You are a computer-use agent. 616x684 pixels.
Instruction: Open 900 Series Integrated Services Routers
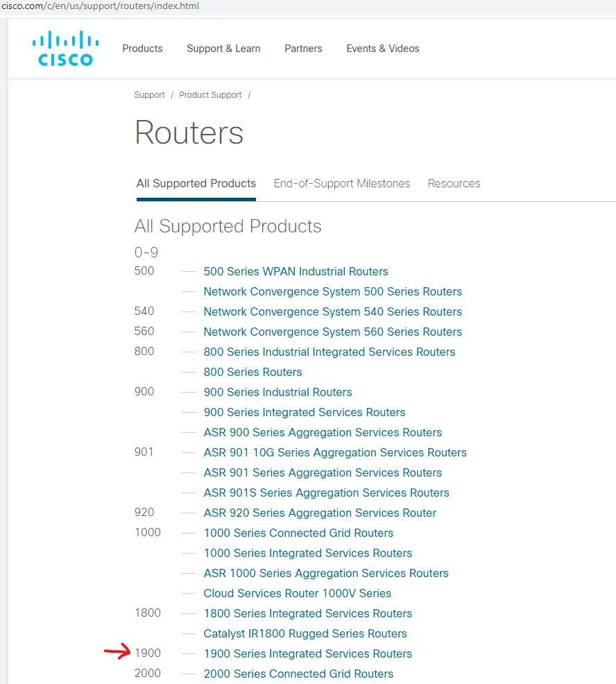(304, 412)
